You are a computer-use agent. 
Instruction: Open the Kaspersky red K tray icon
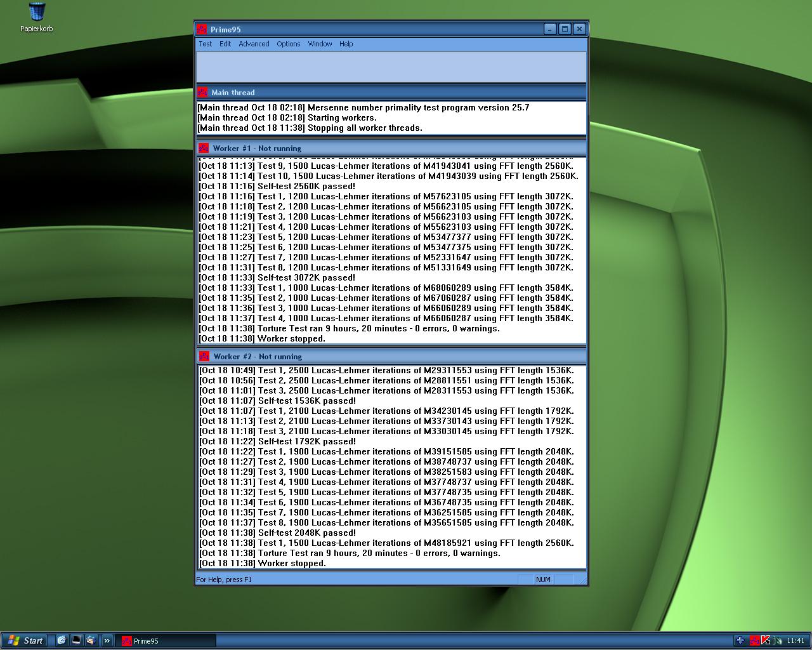[766, 640]
